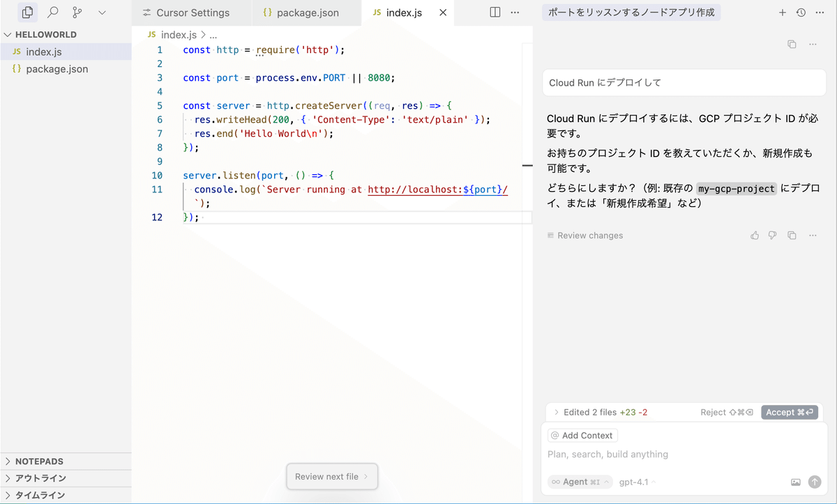
Task: Collapse the HELLOWORLD folder in Explorer
Action: (7, 33)
